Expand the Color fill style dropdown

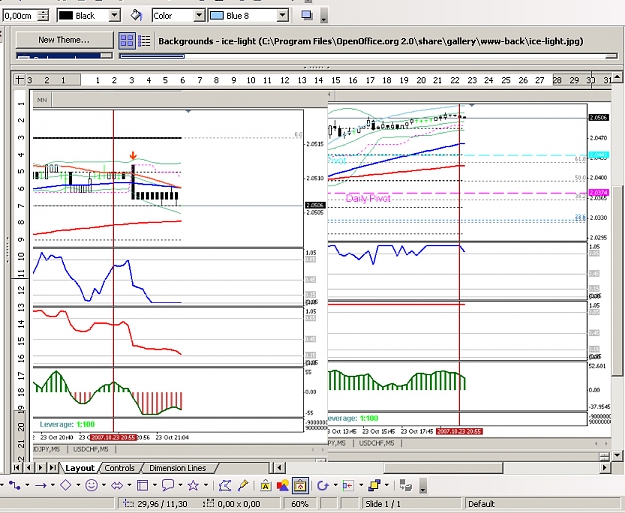click(199, 16)
